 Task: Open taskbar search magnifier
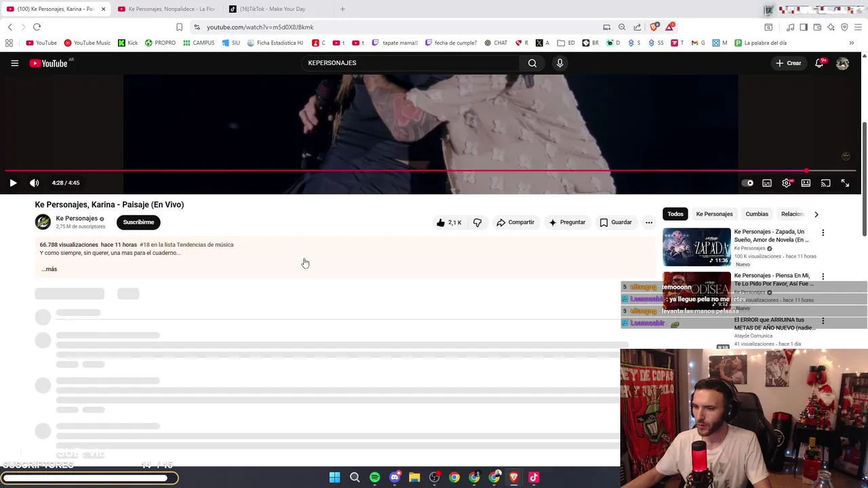[355, 477]
